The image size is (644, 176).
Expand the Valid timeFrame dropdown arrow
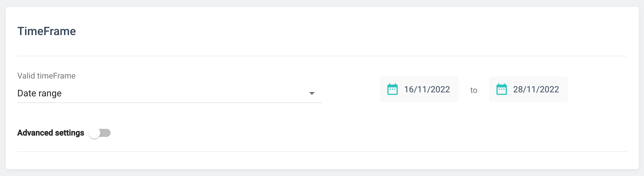[x=312, y=93]
